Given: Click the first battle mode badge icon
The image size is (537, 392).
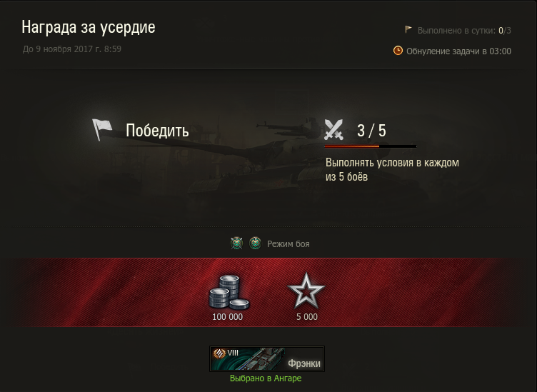Looking at the screenshot, I should pyautogui.click(x=236, y=243).
